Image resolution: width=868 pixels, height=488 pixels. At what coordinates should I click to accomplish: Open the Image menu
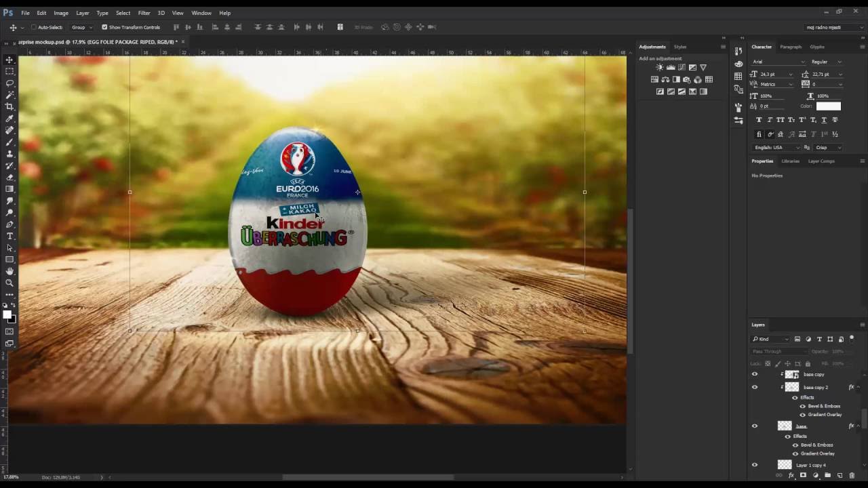tap(61, 13)
